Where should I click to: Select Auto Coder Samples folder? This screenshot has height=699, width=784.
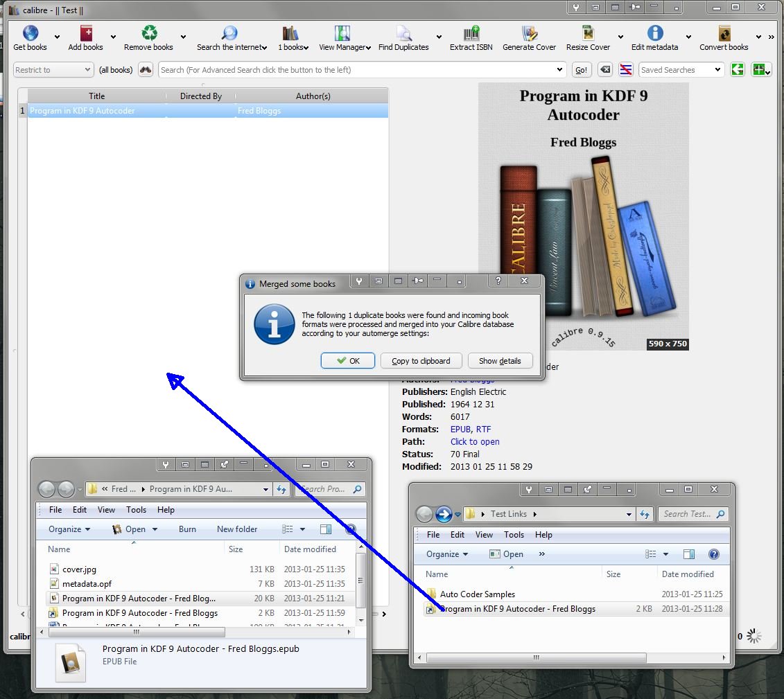tap(477, 594)
